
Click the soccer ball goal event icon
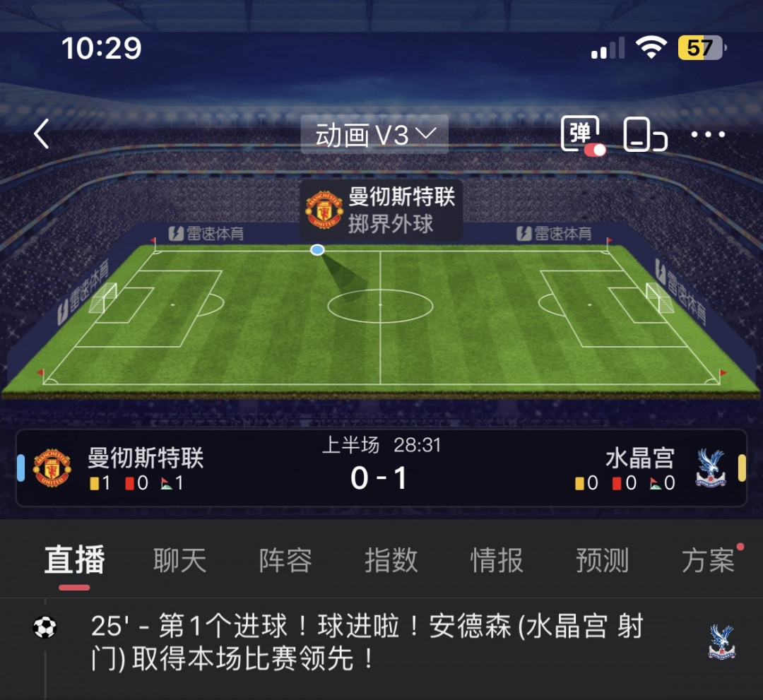coord(45,627)
